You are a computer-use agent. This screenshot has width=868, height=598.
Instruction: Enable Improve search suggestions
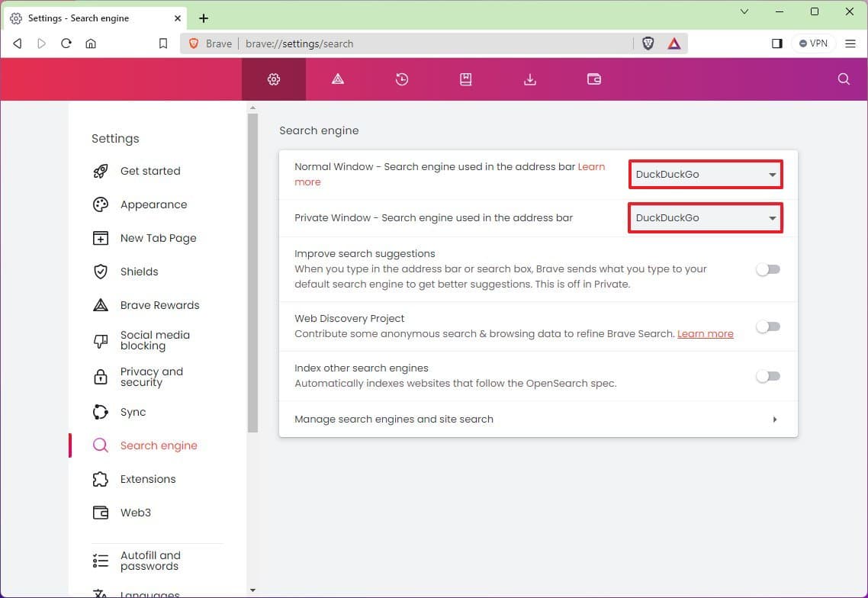[x=768, y=268]
